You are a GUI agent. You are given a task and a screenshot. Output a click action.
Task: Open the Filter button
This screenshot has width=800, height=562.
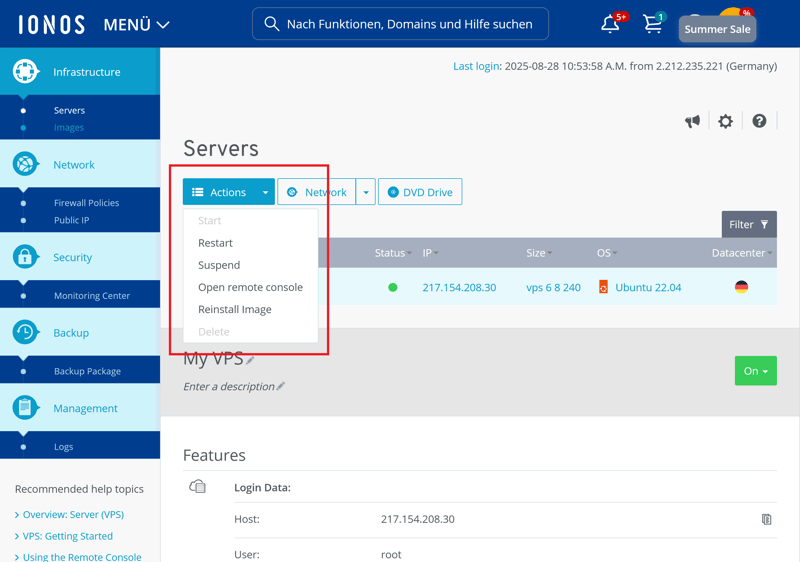749,225
